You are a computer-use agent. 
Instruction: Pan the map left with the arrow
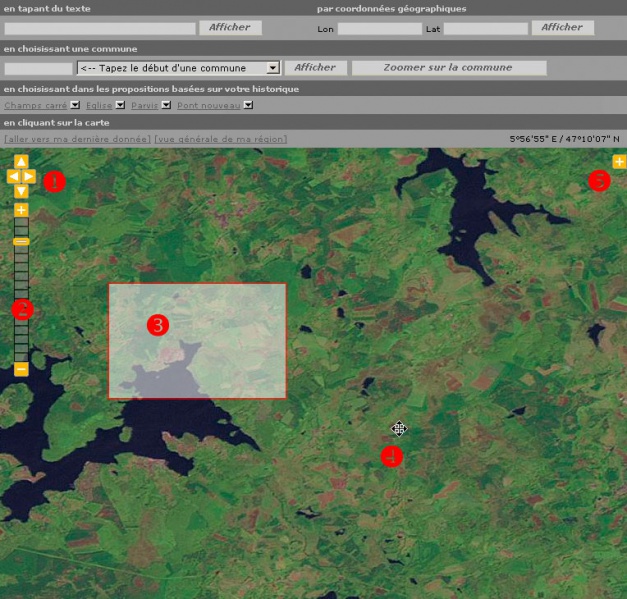(12, 177)
